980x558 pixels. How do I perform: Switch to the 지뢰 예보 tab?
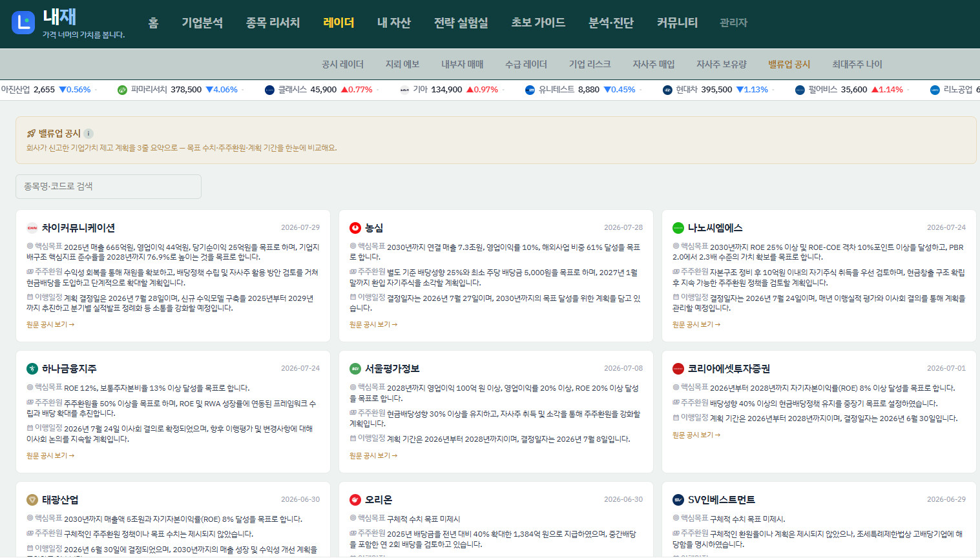pos(402,65)
